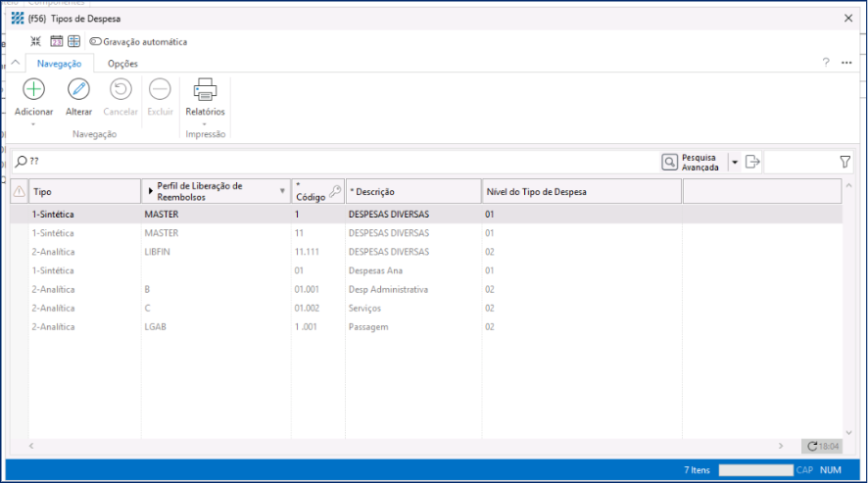The image size is (868, 483).
Task: Select the Desp Administrativa row
Action: point(388,289)
